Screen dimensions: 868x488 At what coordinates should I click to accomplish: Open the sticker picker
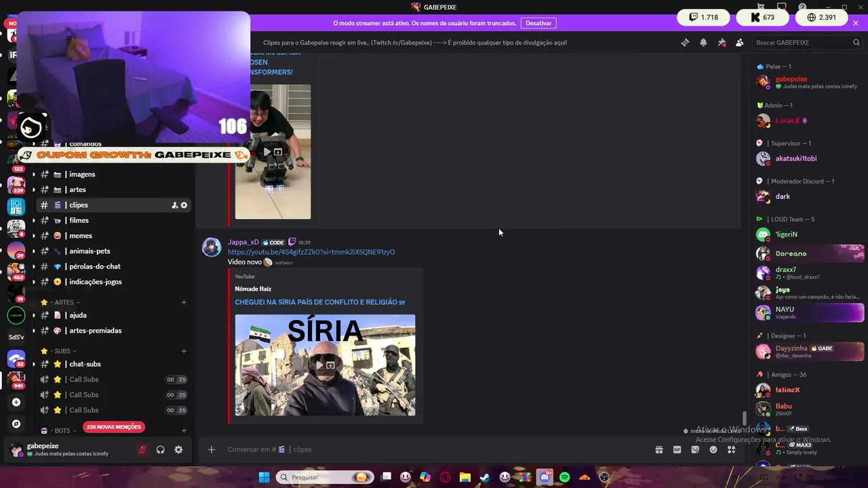pyautogui.click(x=695, y=449)
